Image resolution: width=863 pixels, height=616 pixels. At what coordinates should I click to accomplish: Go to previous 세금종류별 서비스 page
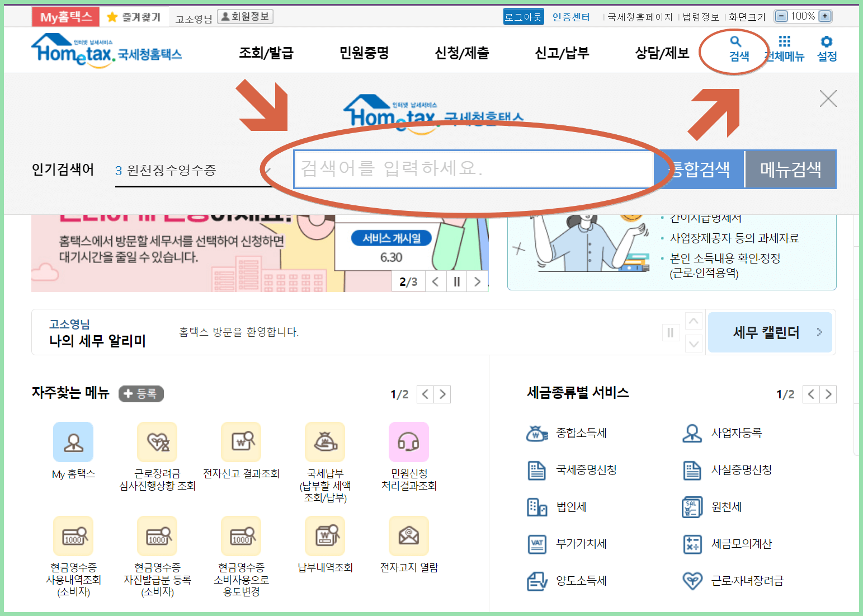tap(811, 394)
